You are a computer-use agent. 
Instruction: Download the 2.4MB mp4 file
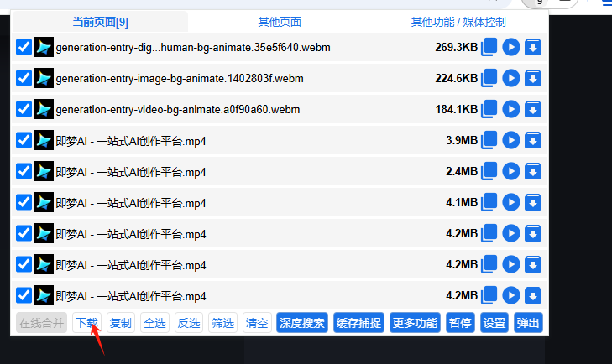[533, 171]
